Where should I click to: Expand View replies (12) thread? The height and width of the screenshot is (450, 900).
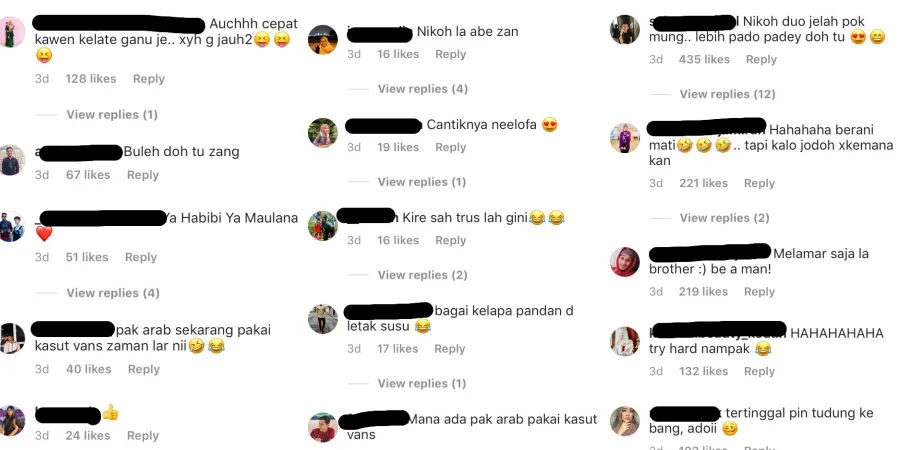pyautogui.click(x=727, y=94)
